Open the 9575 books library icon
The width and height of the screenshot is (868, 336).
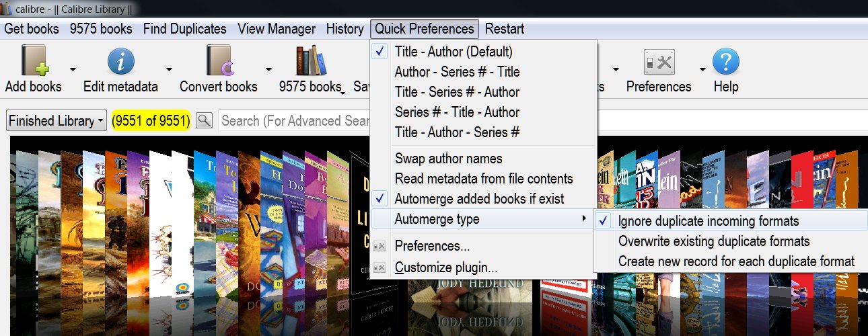point(311,61)
